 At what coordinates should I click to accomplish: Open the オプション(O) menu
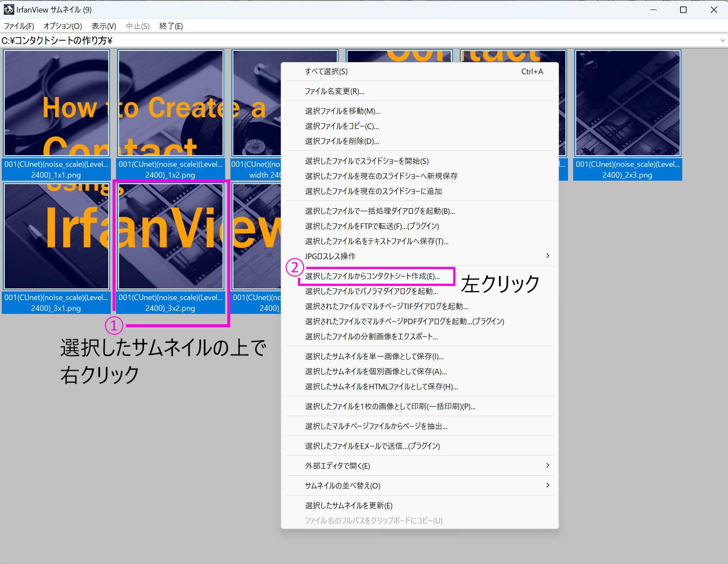(x=63, y=26)
